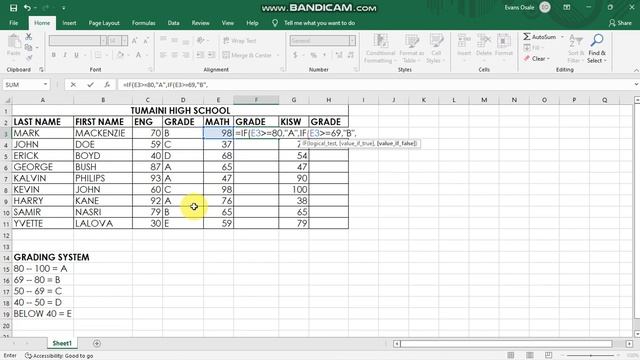
Task: Click the Wrap Text icon
Action: (227, 40)
